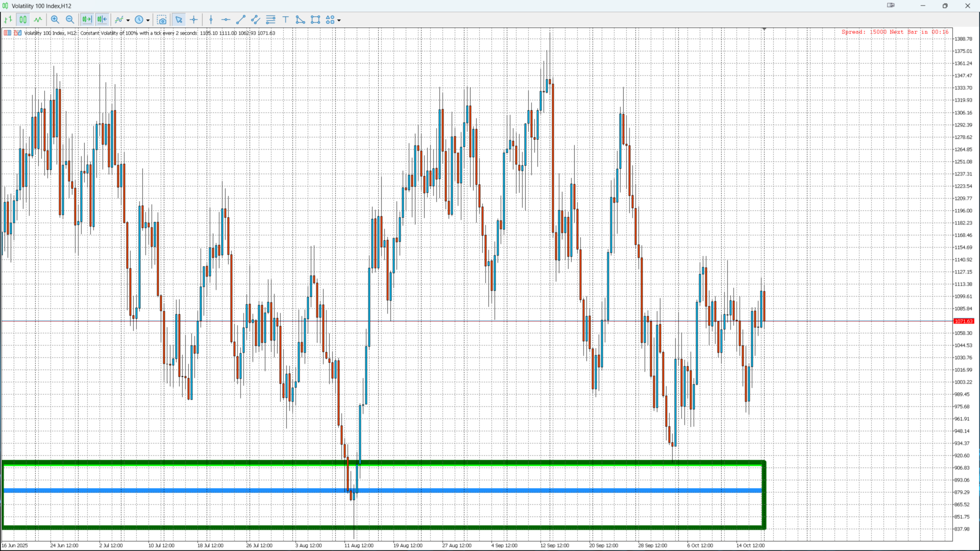Select the trendline drawing tool
Screen dimensions: 980x551
click(x=241, y=20)
